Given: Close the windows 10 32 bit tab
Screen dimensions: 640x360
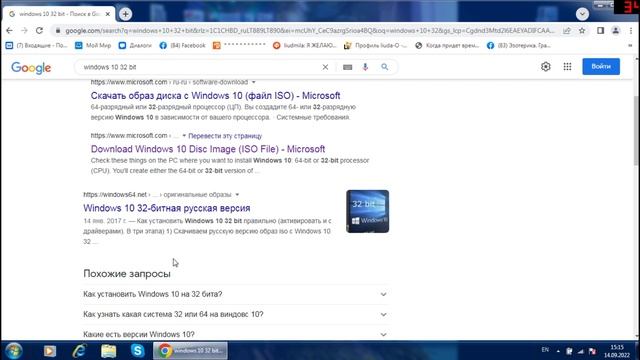Looking at the screenshot, I should (x=108, y=14).
